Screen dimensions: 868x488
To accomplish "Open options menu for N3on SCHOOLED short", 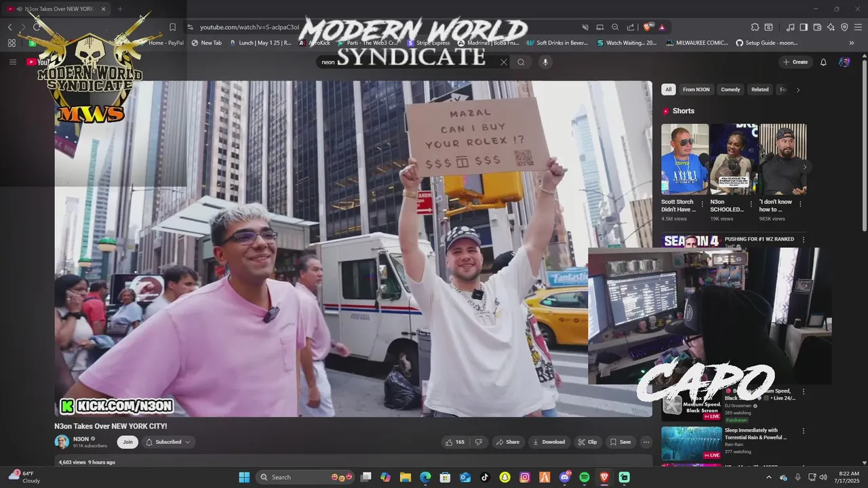I will click(751, 204).
